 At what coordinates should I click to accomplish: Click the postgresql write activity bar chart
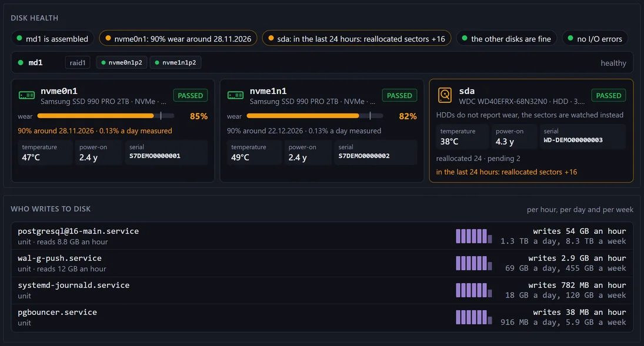[473, 236]
